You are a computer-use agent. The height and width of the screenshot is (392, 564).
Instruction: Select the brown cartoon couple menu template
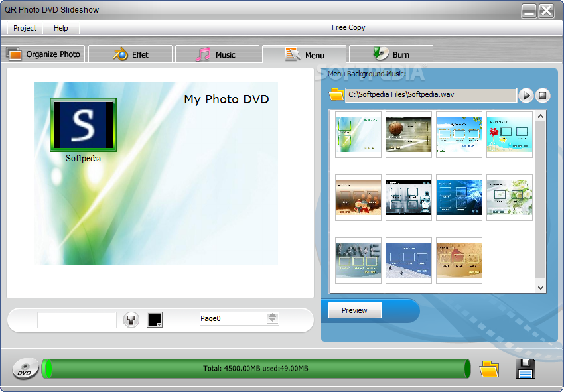click(x=358, y=198)
